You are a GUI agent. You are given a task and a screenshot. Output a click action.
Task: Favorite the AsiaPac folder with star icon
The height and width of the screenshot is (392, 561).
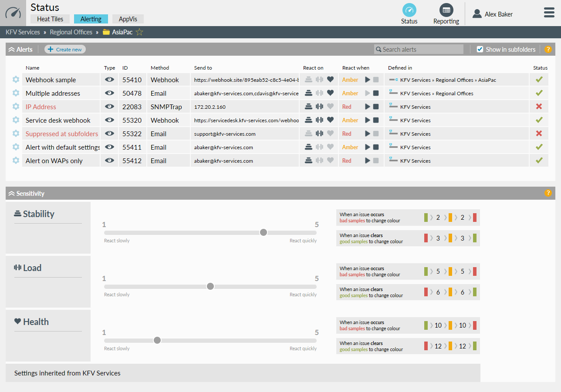pyautogui.click(x=139, y=32)
